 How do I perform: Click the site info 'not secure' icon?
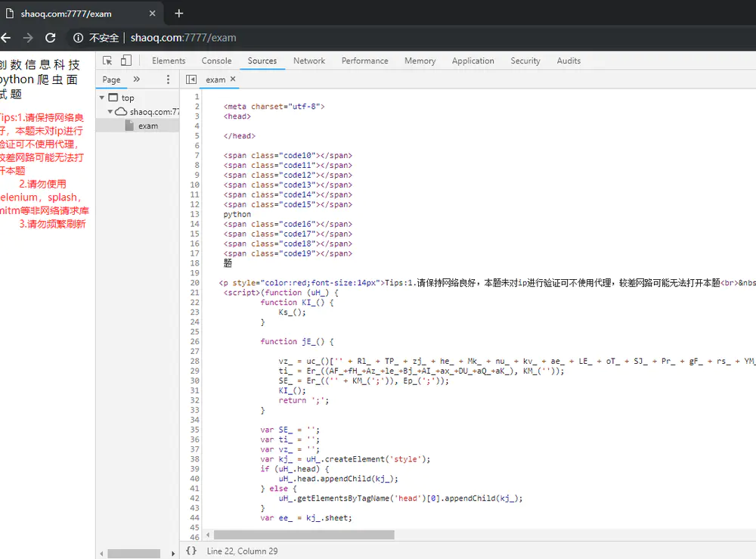point(78,38)
